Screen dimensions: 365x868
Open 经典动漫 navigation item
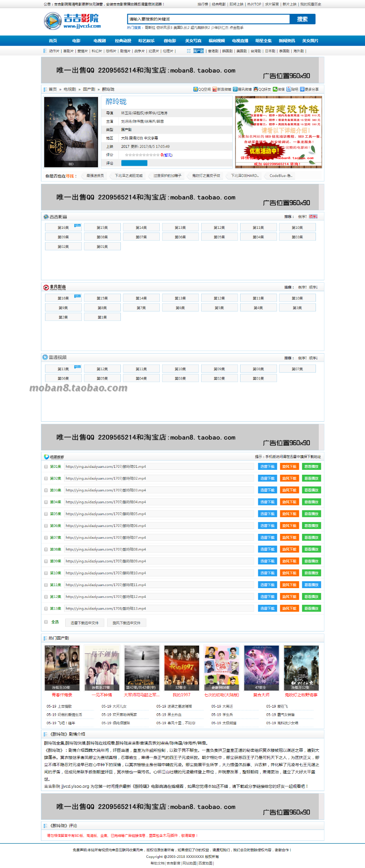point(123,41)
